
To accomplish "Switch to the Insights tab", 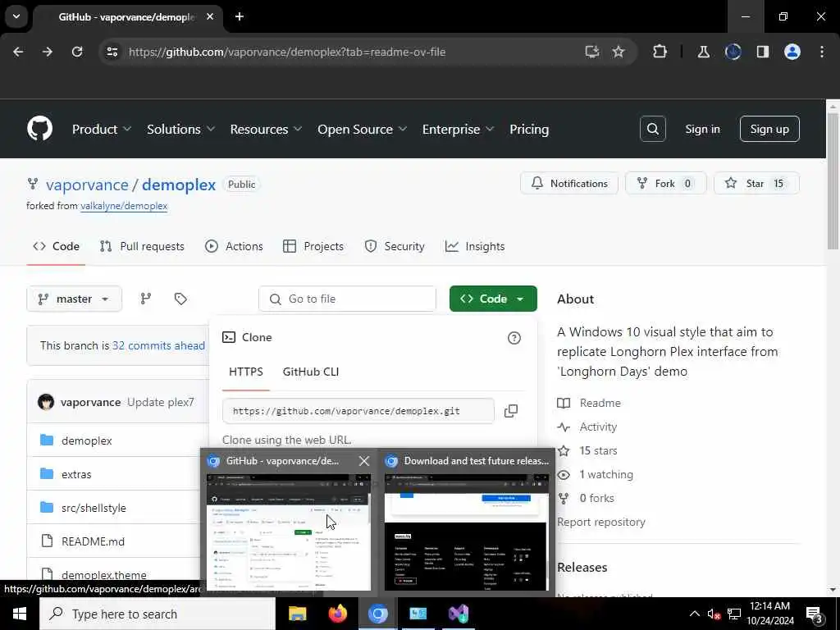I will point(475,246).
